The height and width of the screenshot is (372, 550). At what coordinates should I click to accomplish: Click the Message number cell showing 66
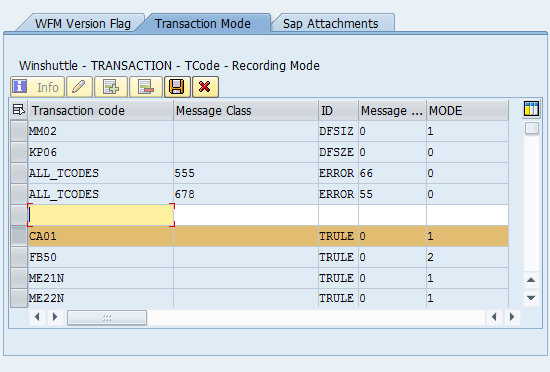point(393,173)
